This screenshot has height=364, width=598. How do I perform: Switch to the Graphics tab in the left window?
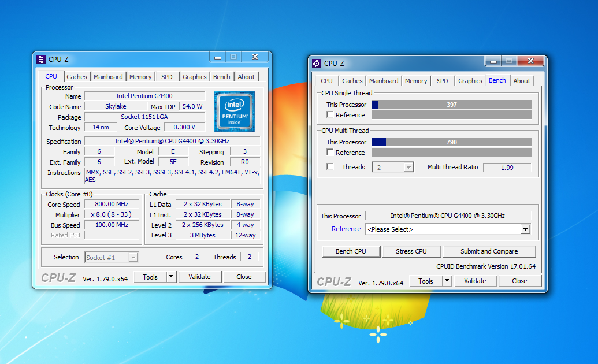pos(195,77)
